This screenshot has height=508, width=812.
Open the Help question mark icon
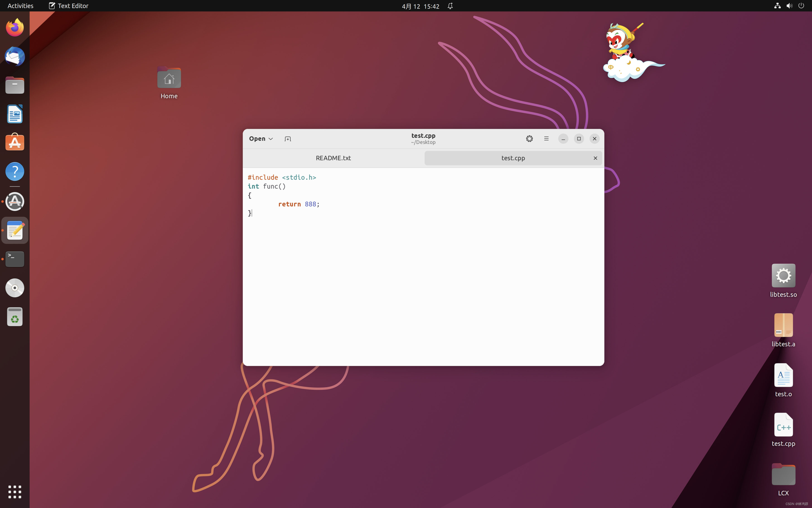[x=15, y=172]
